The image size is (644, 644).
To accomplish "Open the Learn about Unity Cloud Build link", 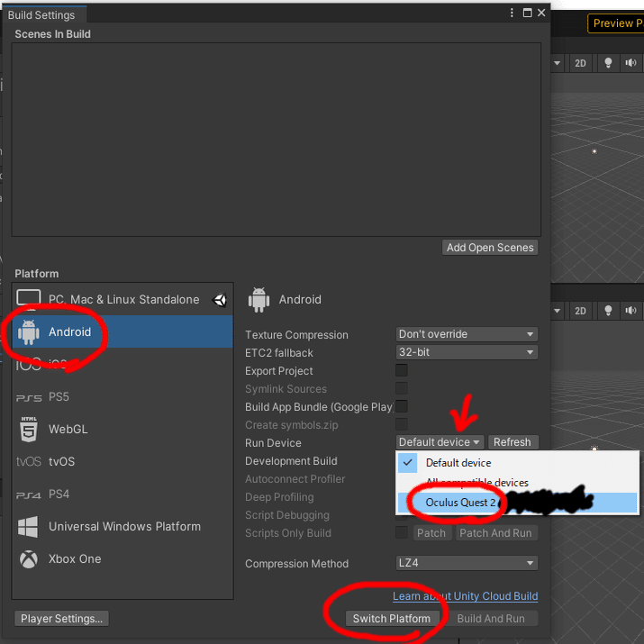I will [466, 596].
